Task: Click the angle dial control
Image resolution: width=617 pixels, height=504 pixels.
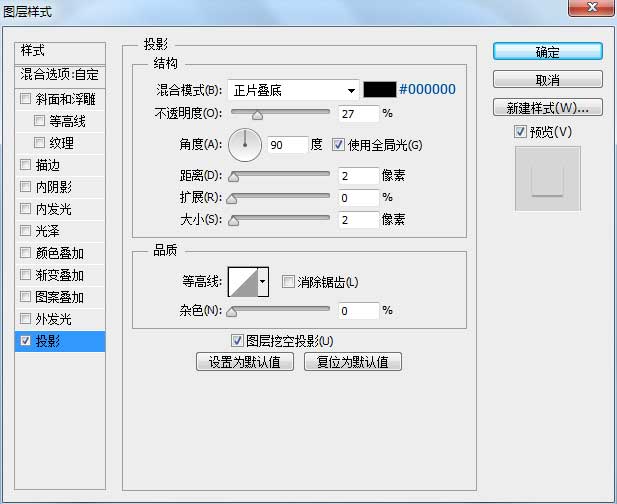Action: 245,145
